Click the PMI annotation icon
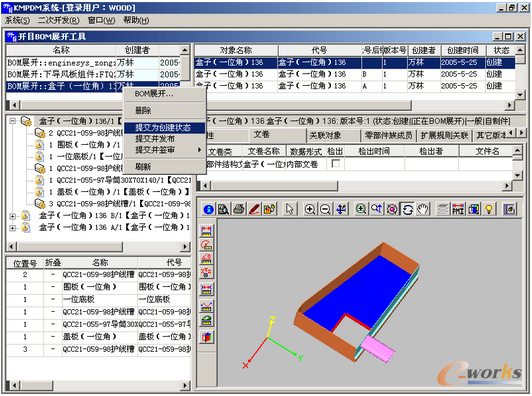This screenshot has height=396, width=532. tap(458, 209)
